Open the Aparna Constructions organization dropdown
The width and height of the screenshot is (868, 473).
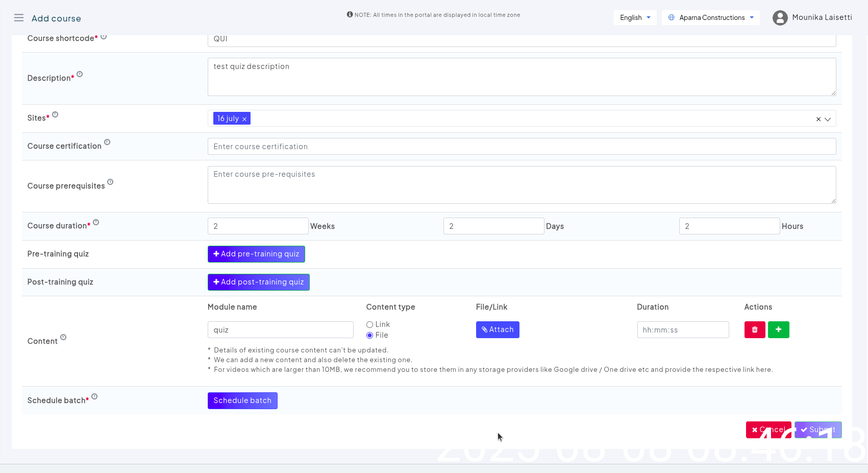[x=710, y=18]
